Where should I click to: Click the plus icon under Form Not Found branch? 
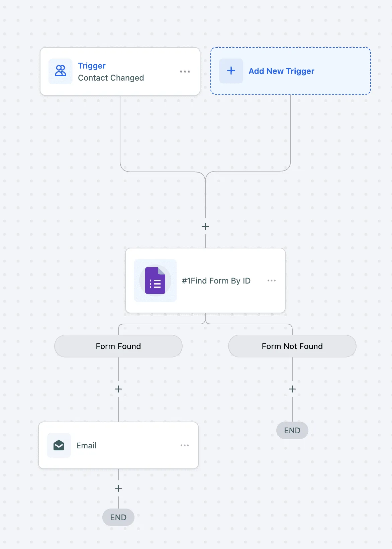[292, 389]
